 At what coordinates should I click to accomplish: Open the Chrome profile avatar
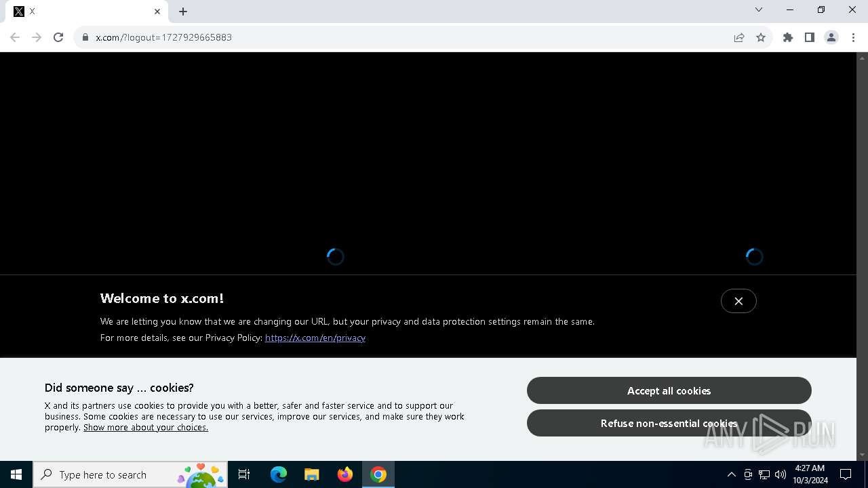click(831, 37)
